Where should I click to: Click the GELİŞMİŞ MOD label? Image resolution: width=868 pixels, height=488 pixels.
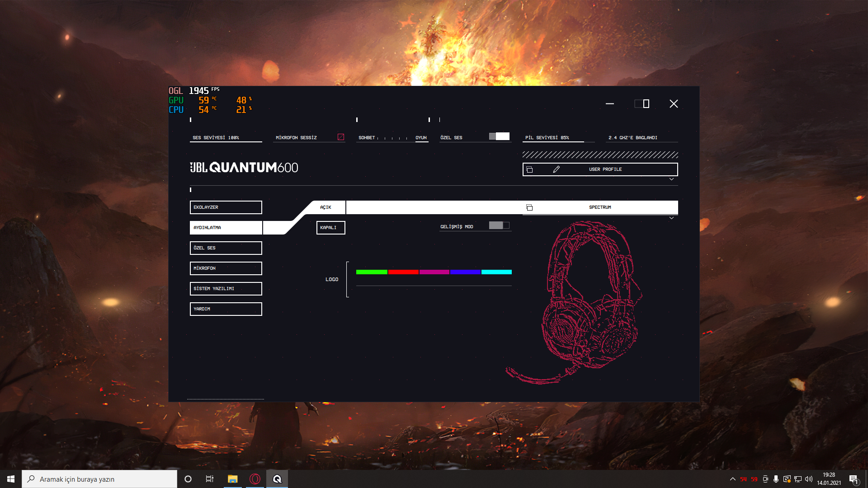[x=457, y=227]
